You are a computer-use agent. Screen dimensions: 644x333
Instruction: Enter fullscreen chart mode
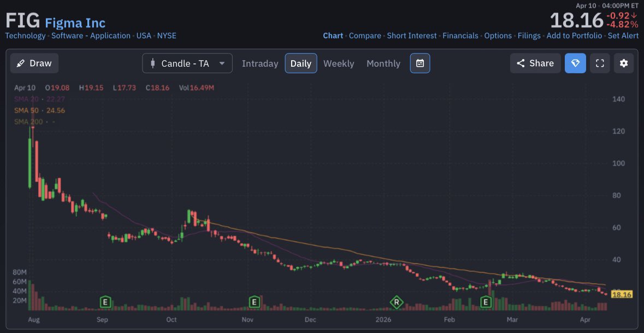tap(600, 63)
